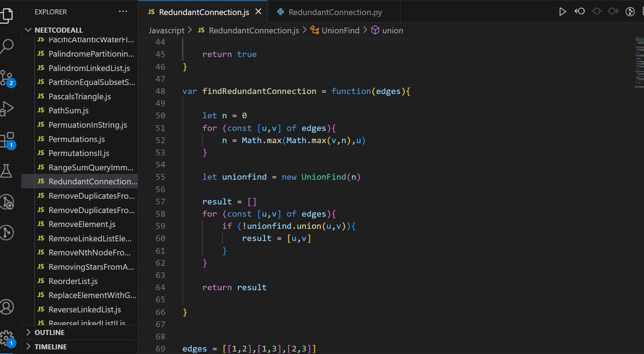The width and height of the screenshot is (644, 354).
Task: Open Explorer more actions ellipsis
Action: [x=123, y=11]
